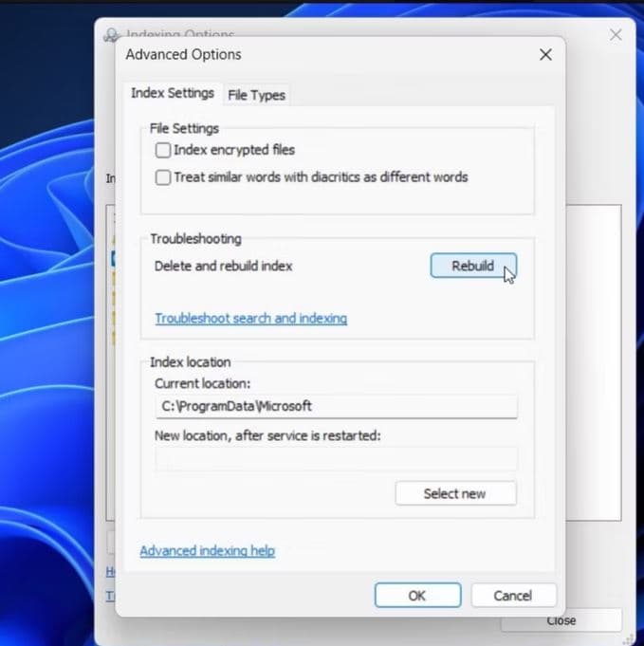Open Troubleshoot search and indexing link
This screenshot has height=646, width=644.
(250, 319)
